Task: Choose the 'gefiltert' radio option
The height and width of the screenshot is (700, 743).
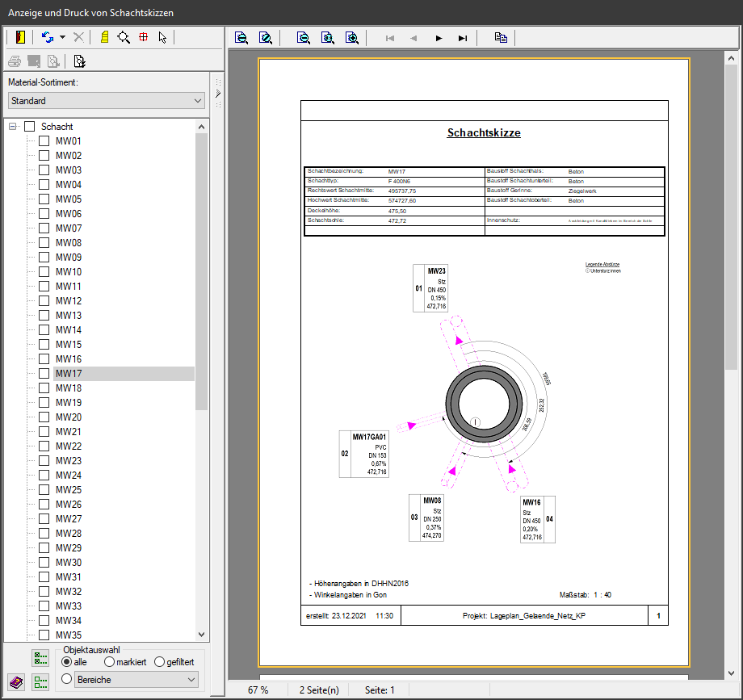Action: pos(159,662)
